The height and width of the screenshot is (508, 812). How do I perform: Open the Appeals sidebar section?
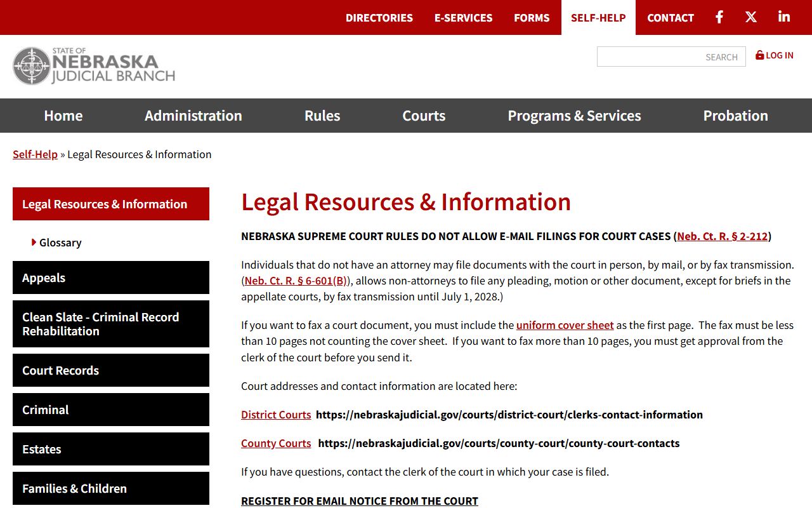[x=111, y=277]
